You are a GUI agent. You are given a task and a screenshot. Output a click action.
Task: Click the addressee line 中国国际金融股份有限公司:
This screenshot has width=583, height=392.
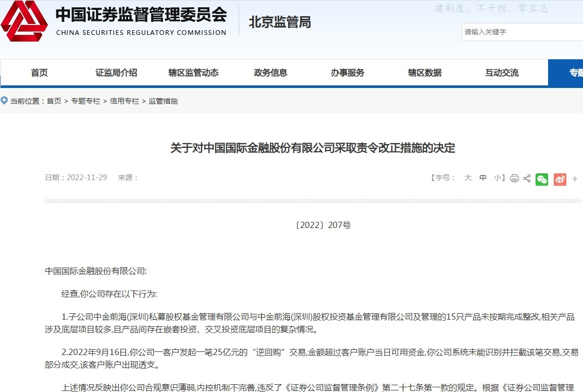point(96,271)
